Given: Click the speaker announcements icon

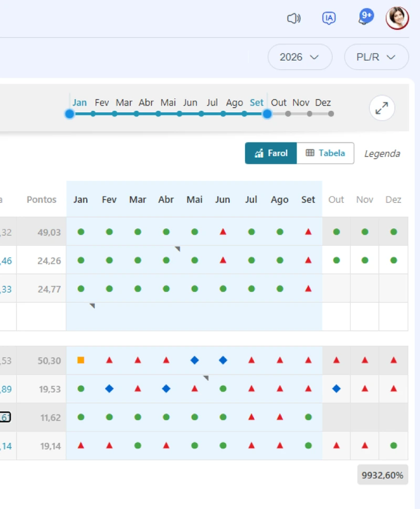Looking at the screenshot, I should 294,18.
